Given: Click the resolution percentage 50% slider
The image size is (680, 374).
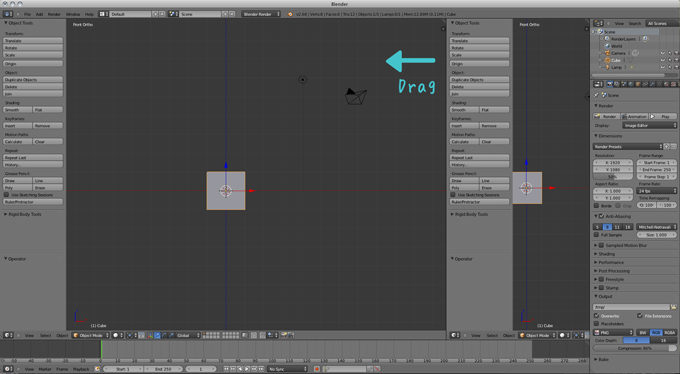Looking at the screenshot, I should pos(613,177).
